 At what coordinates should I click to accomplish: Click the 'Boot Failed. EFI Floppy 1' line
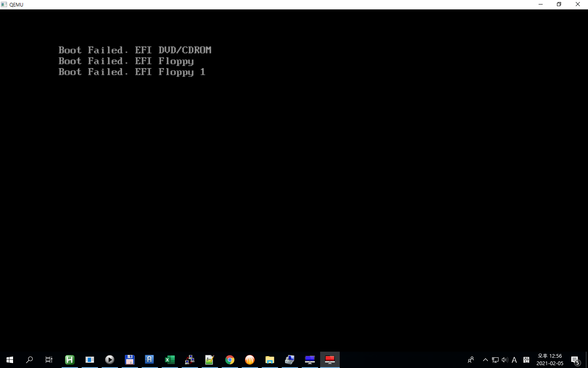132,72
